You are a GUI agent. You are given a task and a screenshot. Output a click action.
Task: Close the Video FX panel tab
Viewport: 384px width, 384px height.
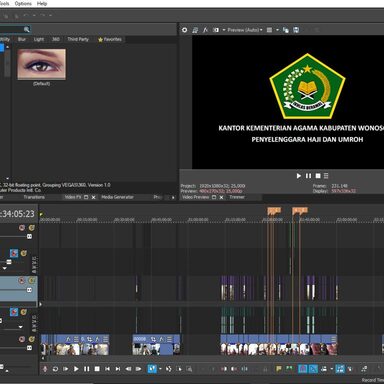94,197
